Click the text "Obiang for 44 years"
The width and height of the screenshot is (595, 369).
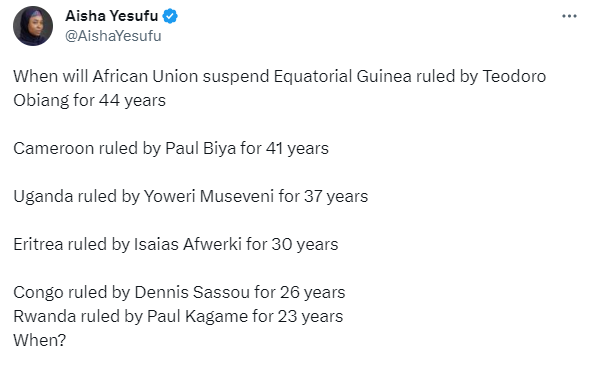click(90, 101)
